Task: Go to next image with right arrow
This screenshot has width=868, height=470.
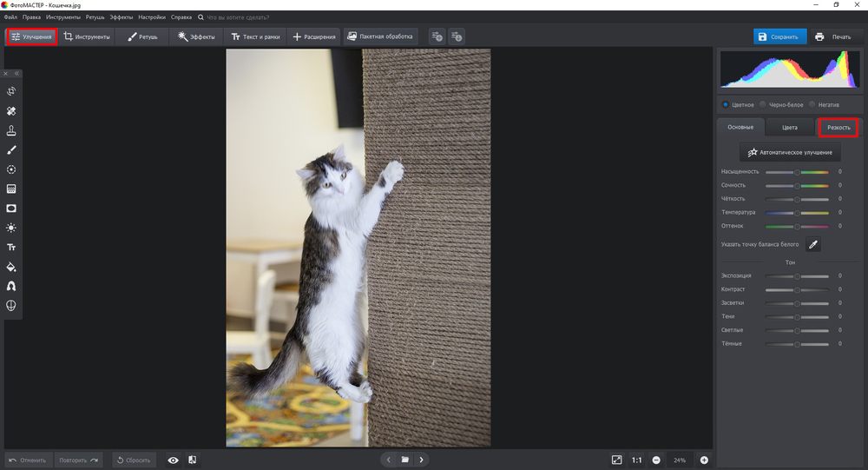Action: tap(421, 460)
